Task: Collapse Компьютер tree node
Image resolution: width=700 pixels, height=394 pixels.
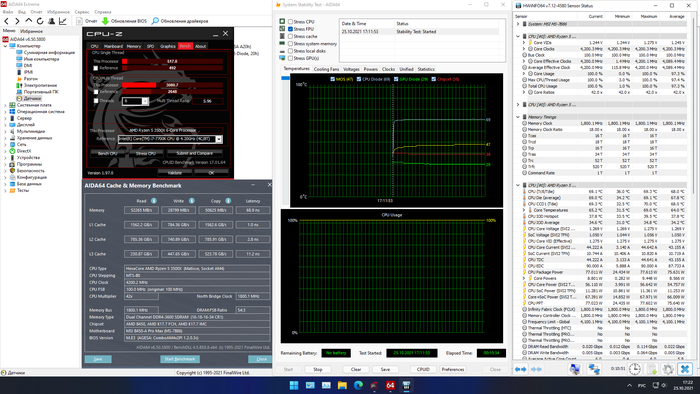Action: (5, 46)
